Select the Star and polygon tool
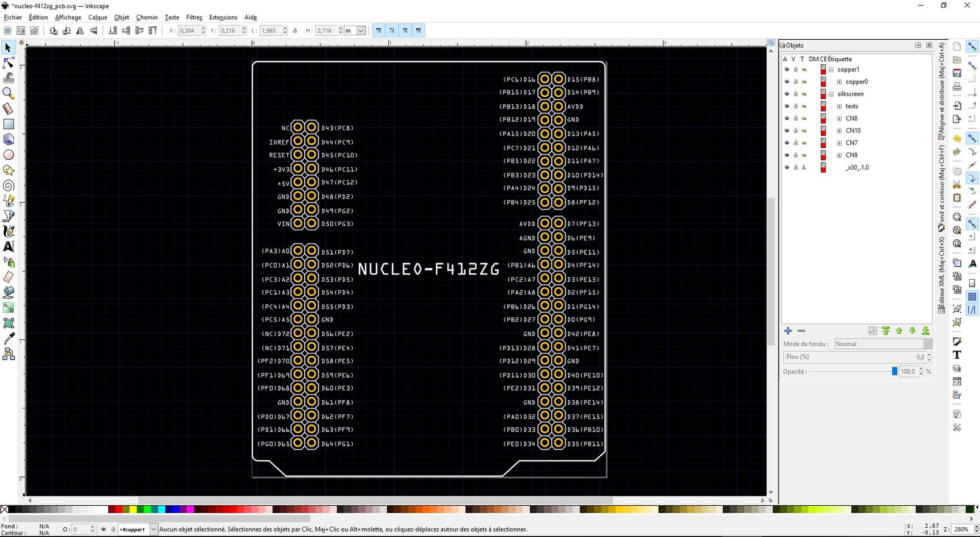980x537 pixels. click(9, 170)
